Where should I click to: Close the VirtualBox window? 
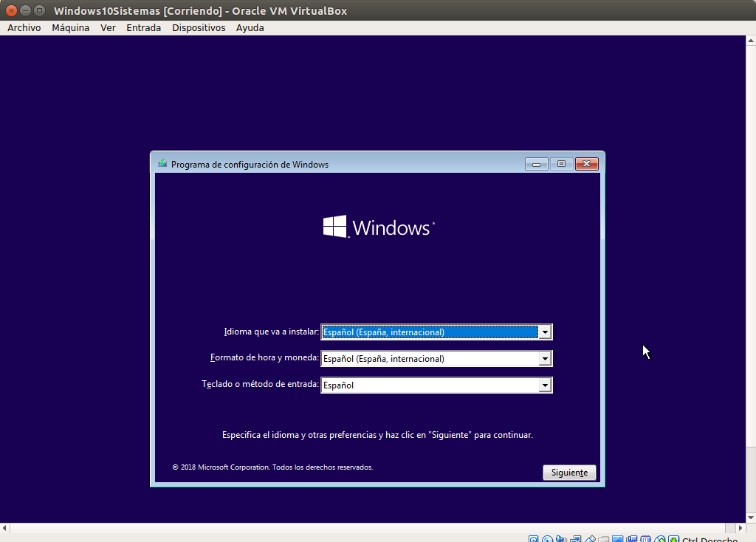click(12, 10)
